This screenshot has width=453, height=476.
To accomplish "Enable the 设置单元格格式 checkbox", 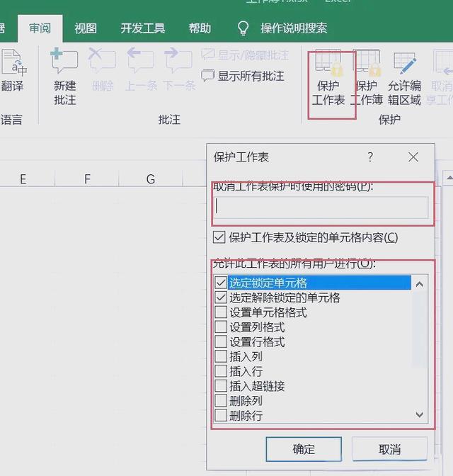I will [221, 312].
